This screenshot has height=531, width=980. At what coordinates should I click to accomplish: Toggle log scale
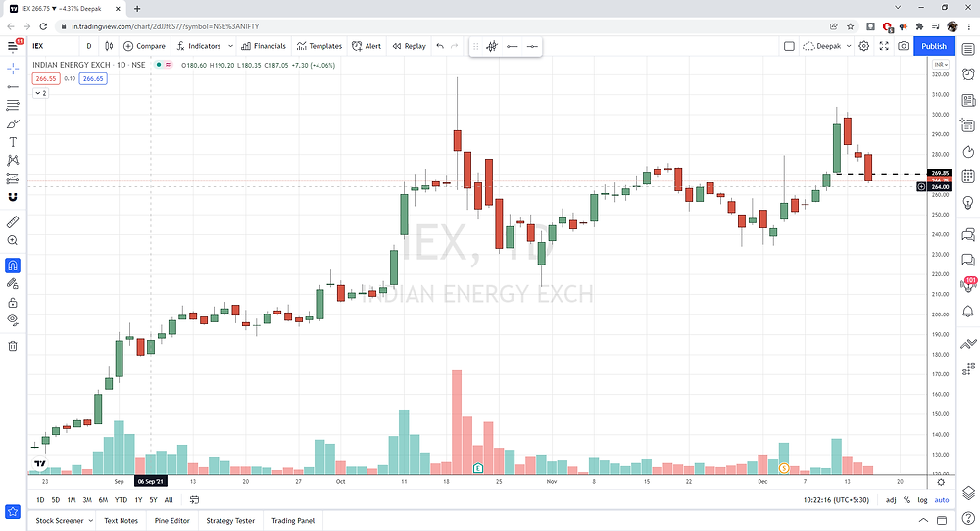point(922,499)
